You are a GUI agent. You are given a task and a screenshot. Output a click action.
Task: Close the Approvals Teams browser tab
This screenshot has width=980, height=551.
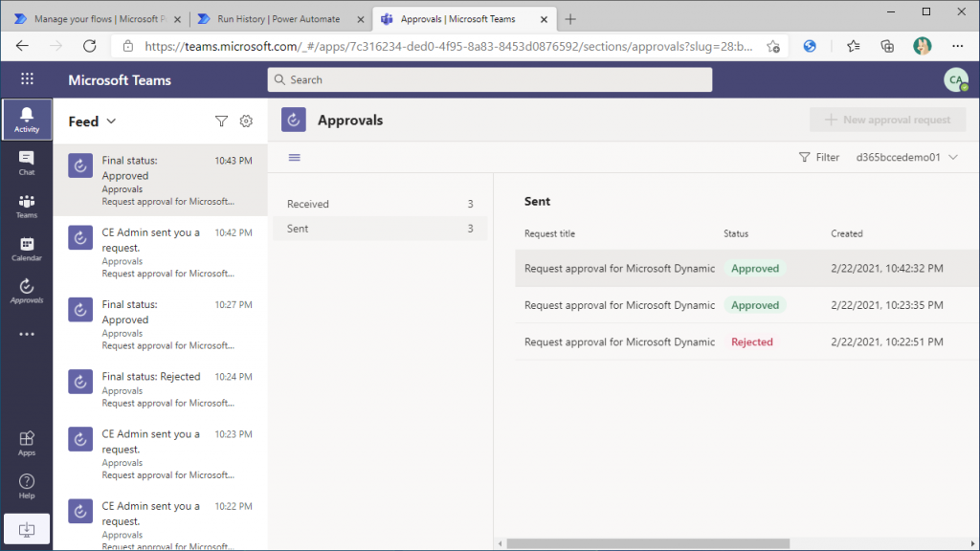[544, 19]
